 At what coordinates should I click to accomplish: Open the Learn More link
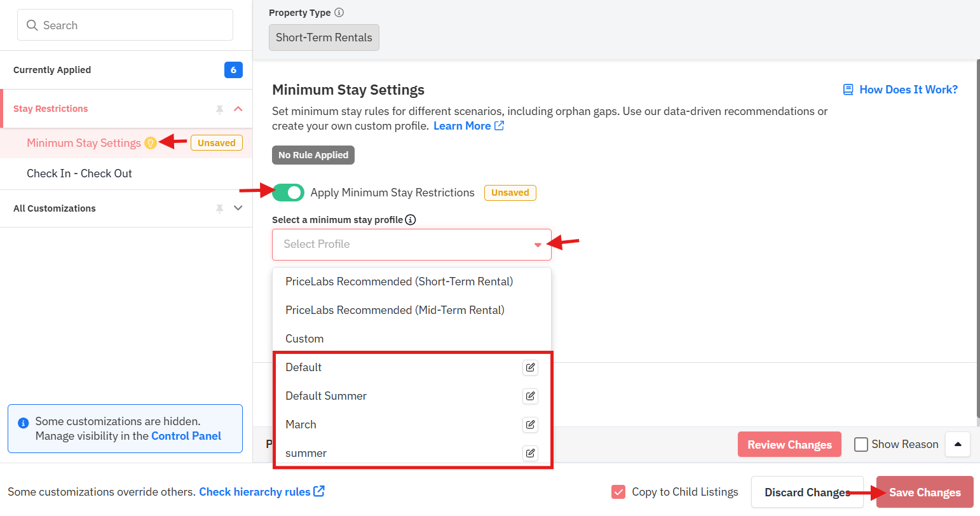462,126
